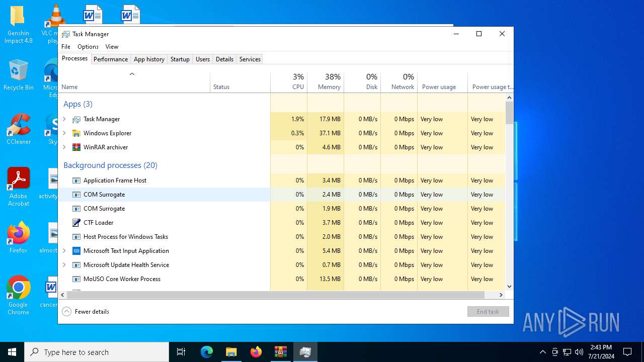644x362 pixels.
Task: Open the network icon in system tray
Action: (x=567, y=352)
